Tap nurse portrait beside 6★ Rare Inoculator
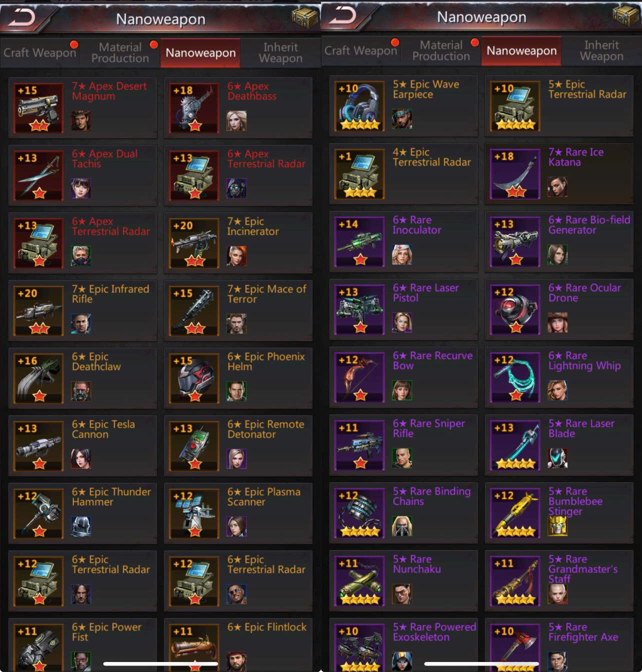The height and width of the screenshot is (672, 642). point(402,254)
